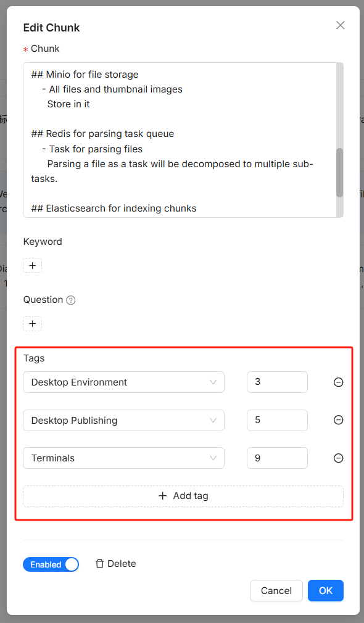Add a new question with plus icon

pos(33,323)
